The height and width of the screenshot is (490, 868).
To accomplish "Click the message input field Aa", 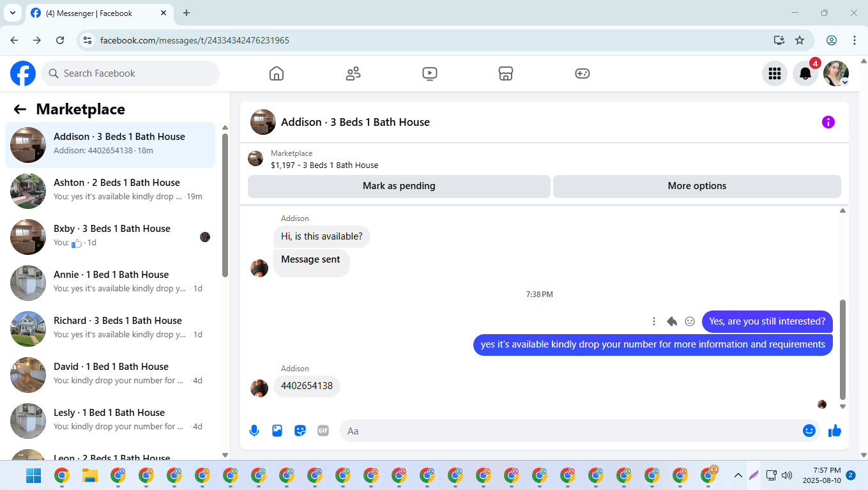I will tap(570, 431).
